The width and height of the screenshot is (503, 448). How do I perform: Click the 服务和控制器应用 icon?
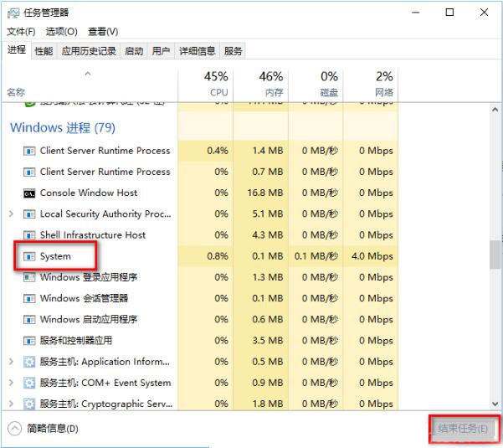point(29,341)
